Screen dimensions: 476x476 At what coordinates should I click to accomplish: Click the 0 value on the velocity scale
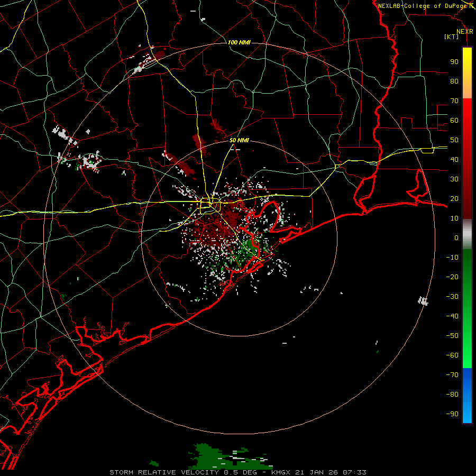[456, 237]
